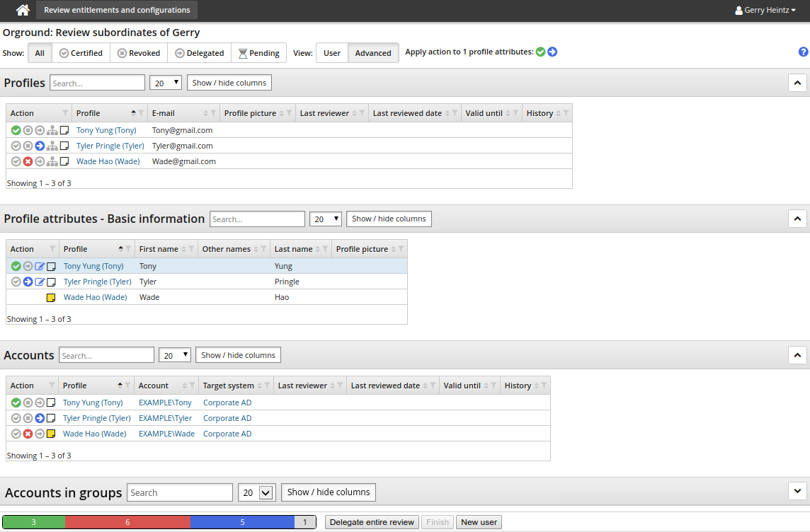The image size is (810, 532).
Task: Switch view to User
Action: [332, 52]
